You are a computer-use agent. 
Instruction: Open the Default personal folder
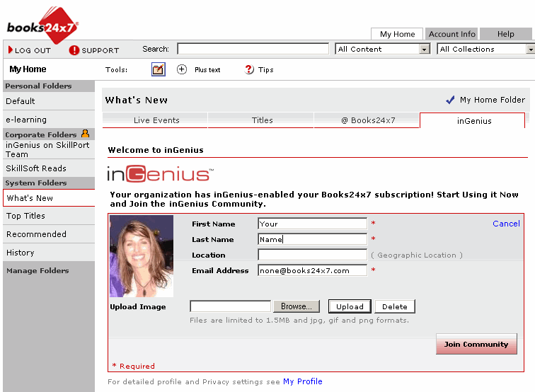(49, 101)
